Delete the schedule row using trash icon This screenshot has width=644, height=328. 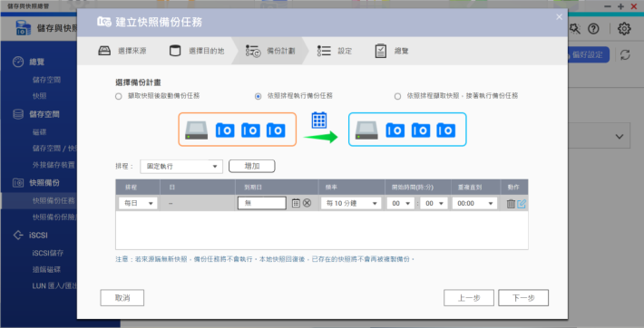tap(511, 204)
